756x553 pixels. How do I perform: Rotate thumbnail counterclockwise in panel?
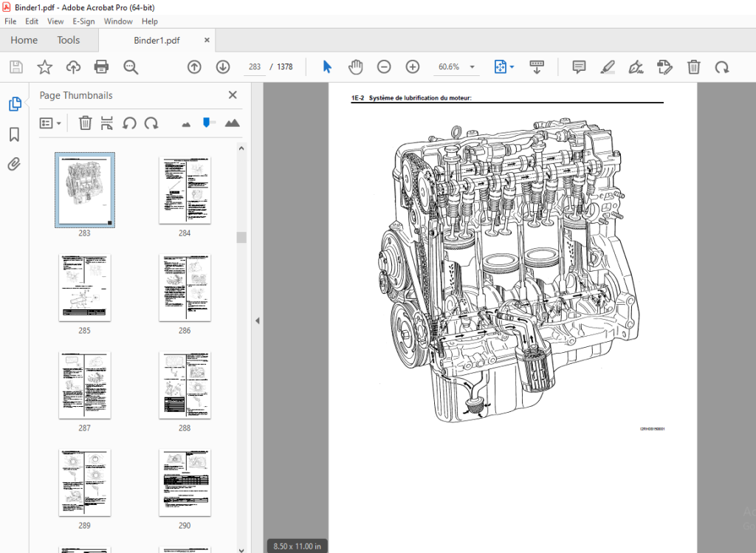[x=128, y=123]
